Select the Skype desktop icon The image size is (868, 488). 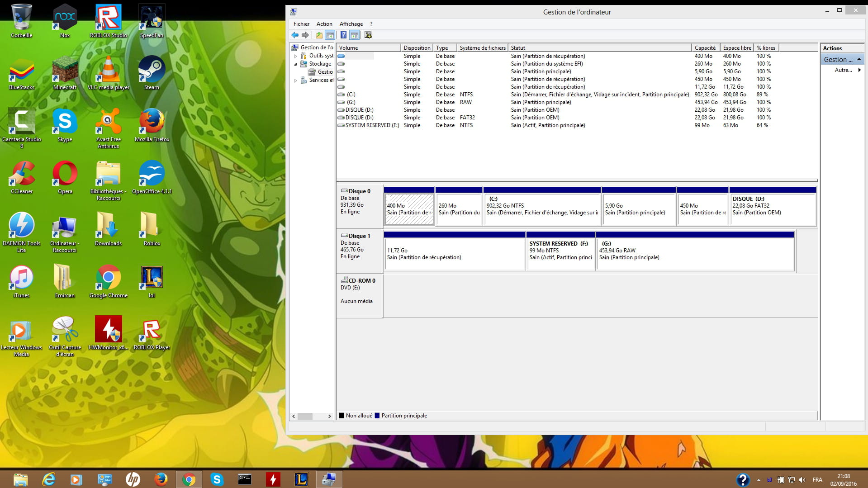click(x=65, y=125)
